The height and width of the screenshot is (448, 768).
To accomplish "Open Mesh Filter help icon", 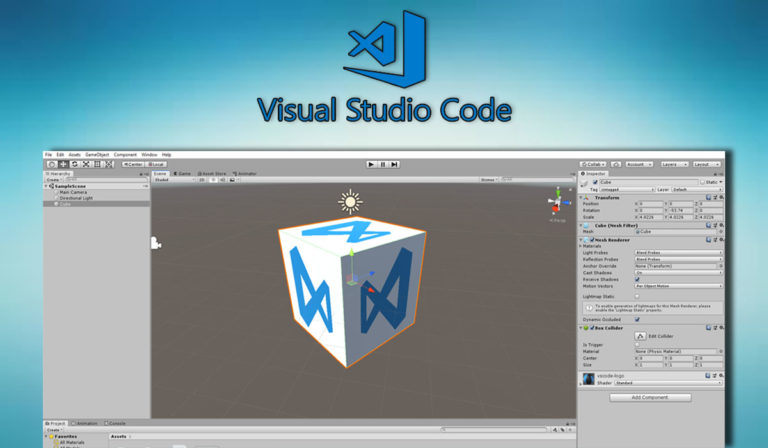I will (708, 225).
